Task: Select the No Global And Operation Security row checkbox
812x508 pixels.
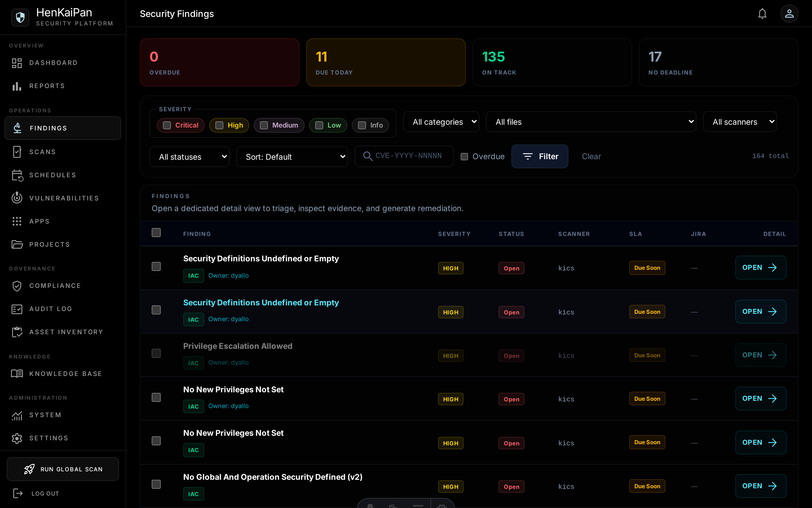Action: click(156, 484)
